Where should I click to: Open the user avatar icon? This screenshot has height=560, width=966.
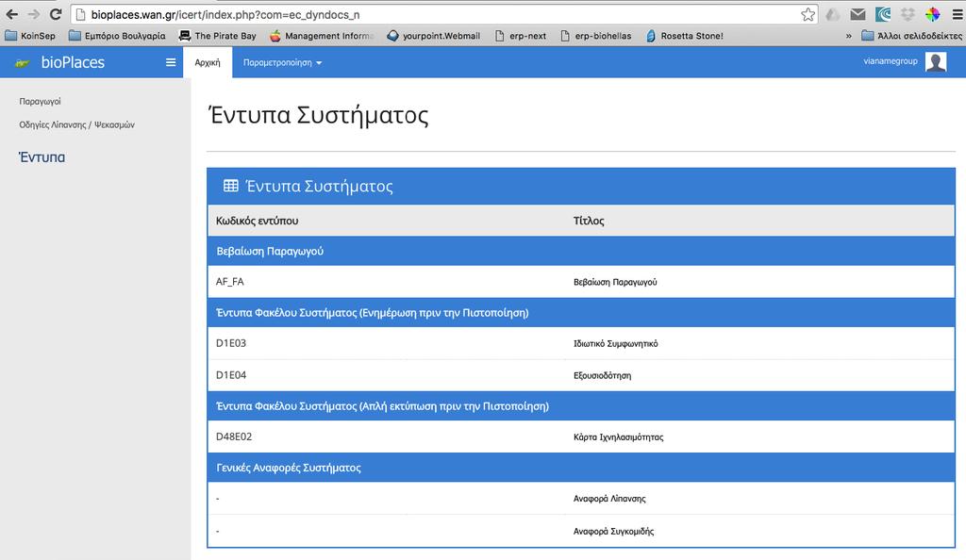point(936,61)
